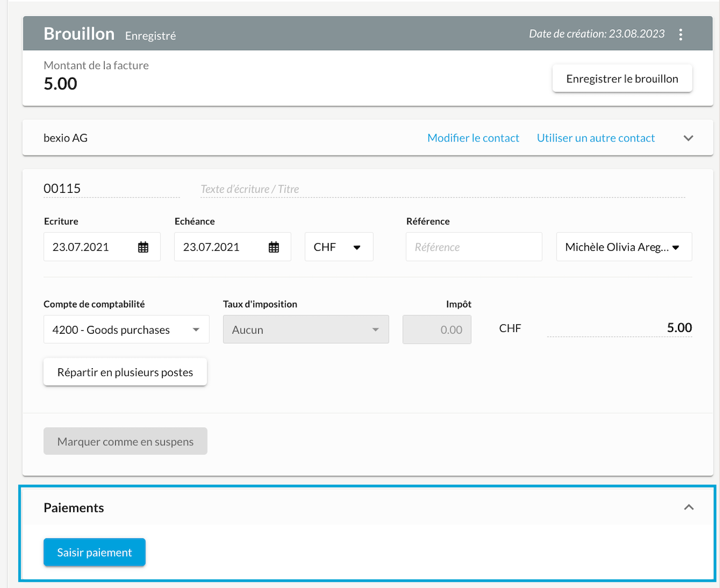This screenshot has width=720, height=588.
Task: Click the Date de création: 23.08.2023 text
Action: (597, 34)
